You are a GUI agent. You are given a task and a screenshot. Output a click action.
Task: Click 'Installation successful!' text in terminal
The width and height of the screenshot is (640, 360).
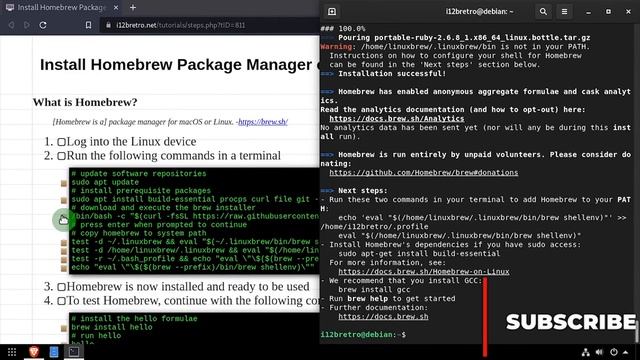click(392, 73)
